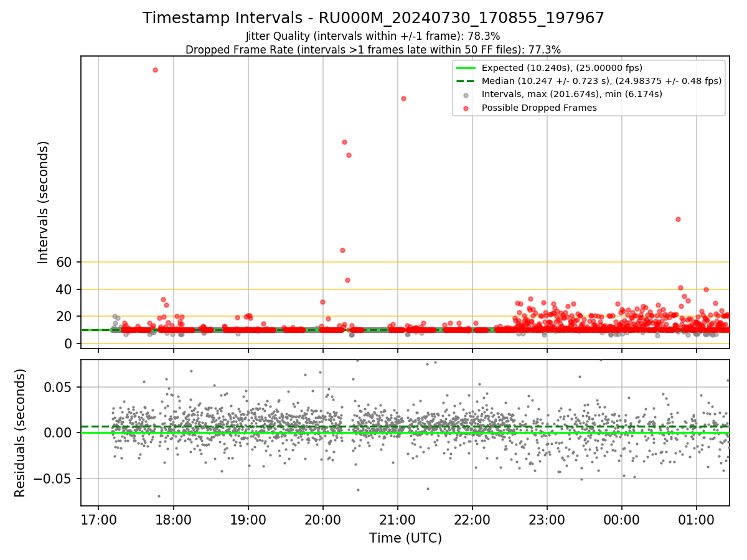Click the red outlier point just after 21:00
Image resolution: width=747 pixels, height=560 pixels.
(403, 98)
